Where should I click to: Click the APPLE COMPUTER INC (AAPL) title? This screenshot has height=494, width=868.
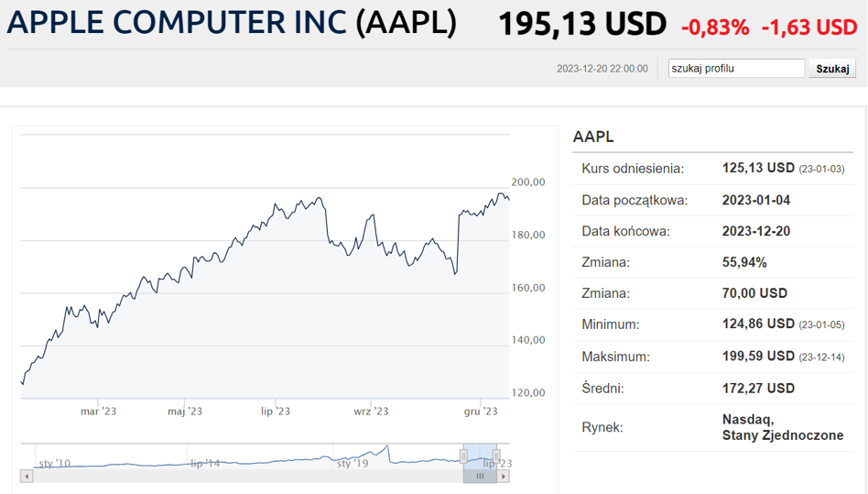coord(232,25)
